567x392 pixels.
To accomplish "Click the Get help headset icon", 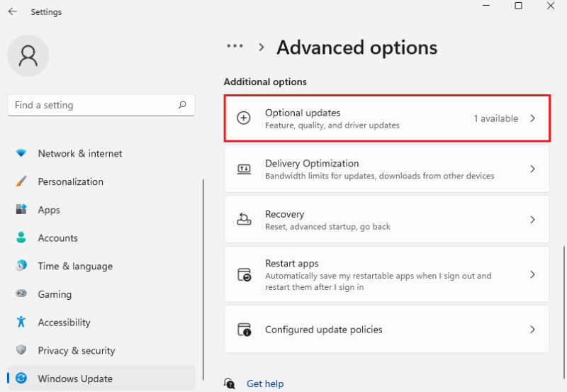I will (229, 383).
